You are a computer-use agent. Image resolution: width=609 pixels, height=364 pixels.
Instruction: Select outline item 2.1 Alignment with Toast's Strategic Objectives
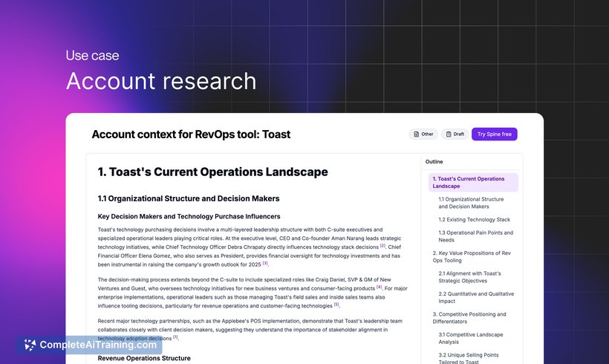tap(469, 277)
